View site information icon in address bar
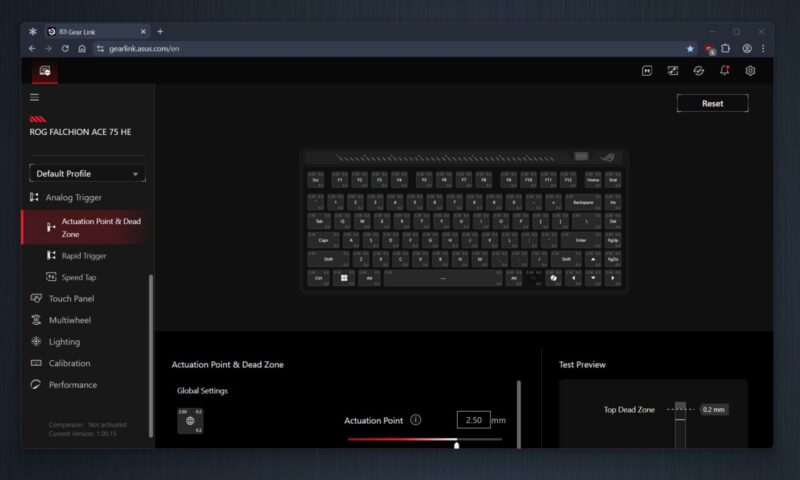Screen dimensions: 800x480 [100, 48]
